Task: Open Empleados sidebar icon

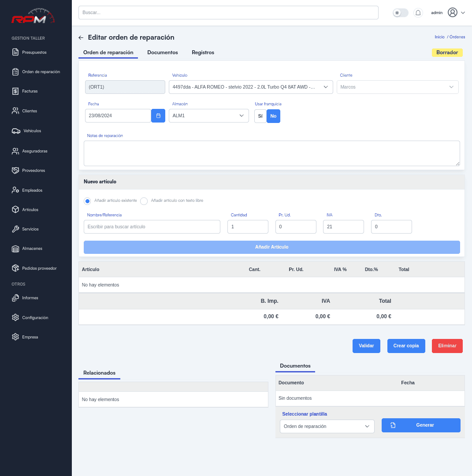Action: tap(15, 190)
